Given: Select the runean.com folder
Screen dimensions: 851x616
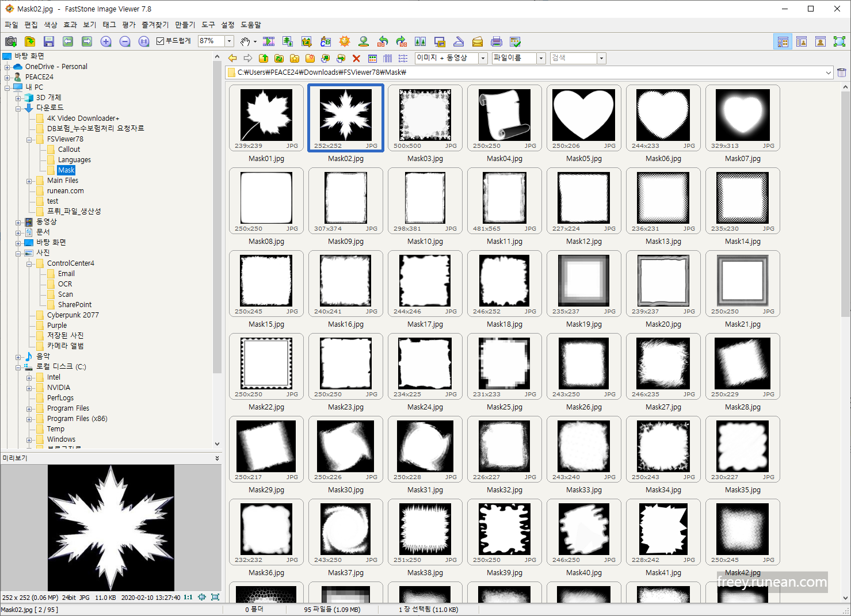Looking at the screenshot, I should [x=66, y=191].
